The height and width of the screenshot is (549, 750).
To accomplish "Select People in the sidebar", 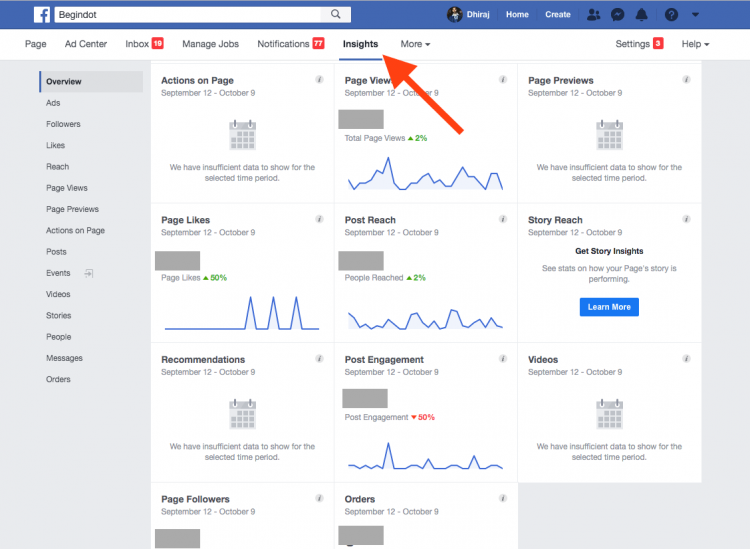I will click(x=58, y=337).
